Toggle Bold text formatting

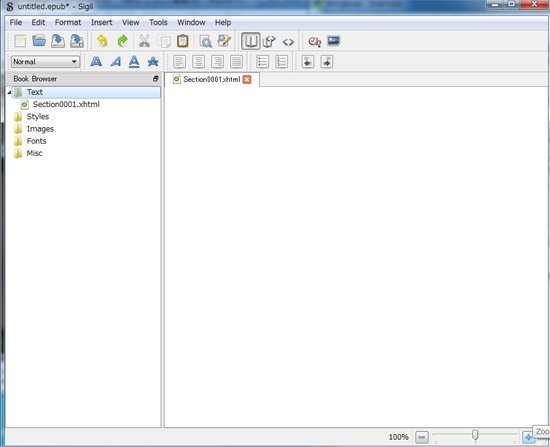coord(96,62)
